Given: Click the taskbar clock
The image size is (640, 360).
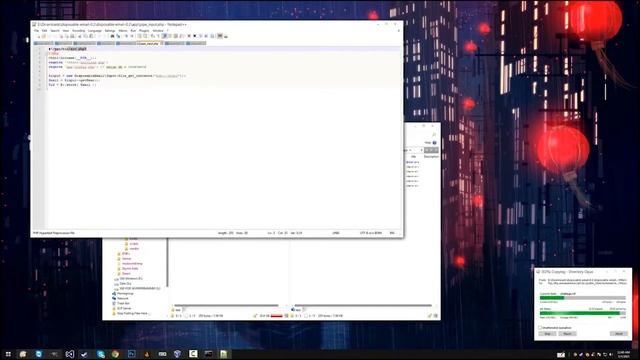Looking at the screenshot, I should point(623,354).
